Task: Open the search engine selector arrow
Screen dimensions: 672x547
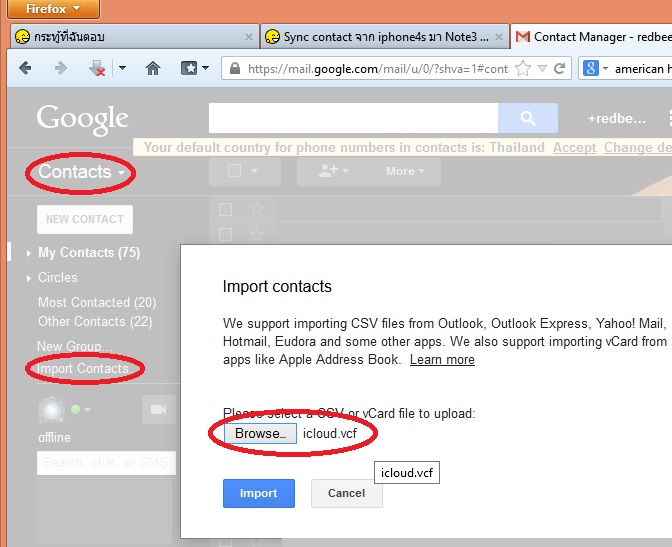Action: tap(605, 68)
